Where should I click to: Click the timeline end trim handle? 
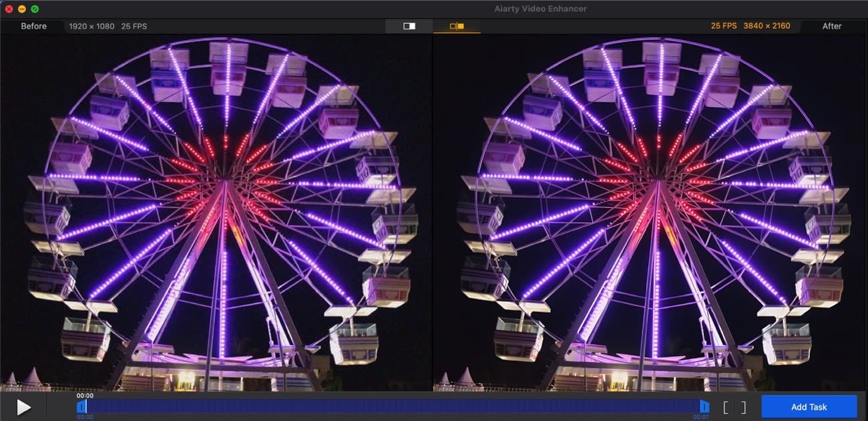[x=704, y=406]
